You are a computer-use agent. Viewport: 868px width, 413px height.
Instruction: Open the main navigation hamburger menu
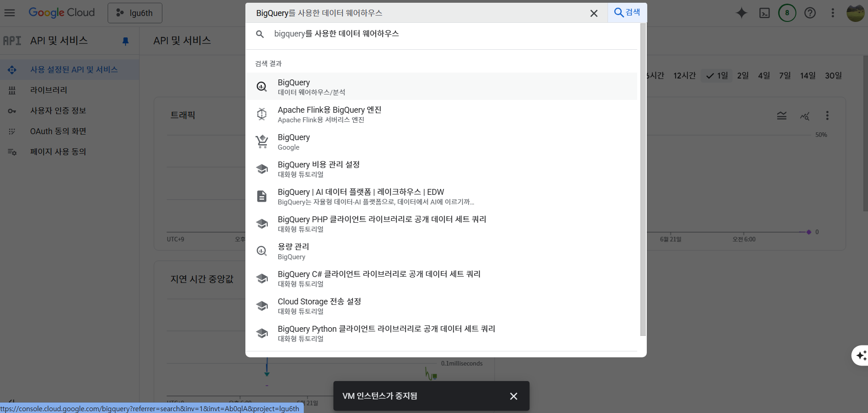pyautogui.click(x=10, y=13)
